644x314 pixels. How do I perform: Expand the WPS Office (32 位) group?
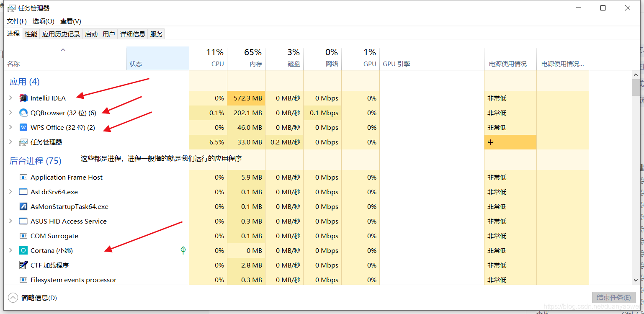[x=11, y=128]
